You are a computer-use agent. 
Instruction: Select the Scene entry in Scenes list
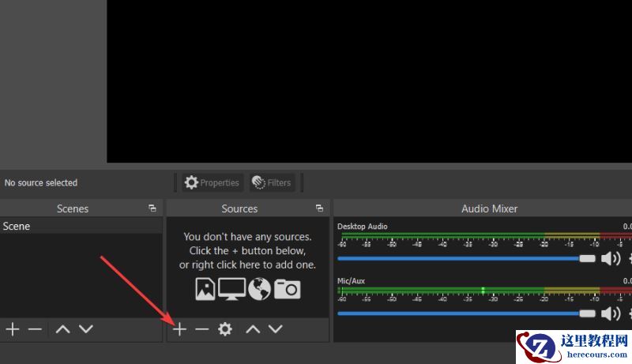tap(81, 227)
